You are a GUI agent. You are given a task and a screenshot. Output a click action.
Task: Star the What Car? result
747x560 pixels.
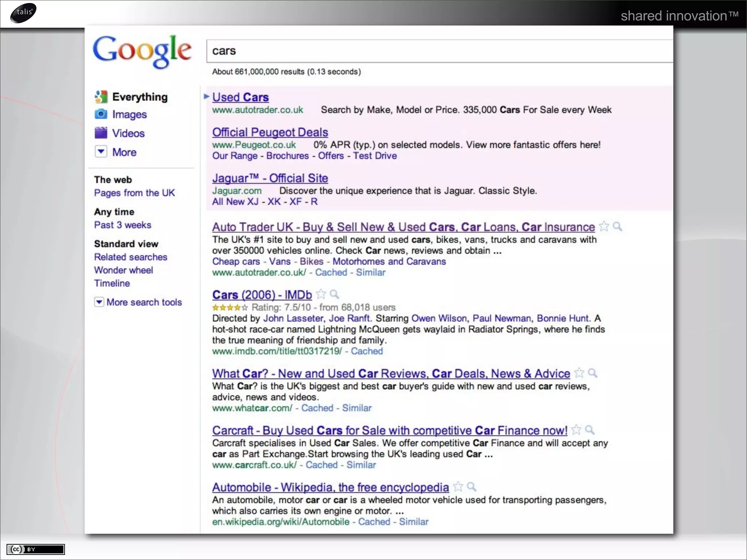(x=579, y=373)
